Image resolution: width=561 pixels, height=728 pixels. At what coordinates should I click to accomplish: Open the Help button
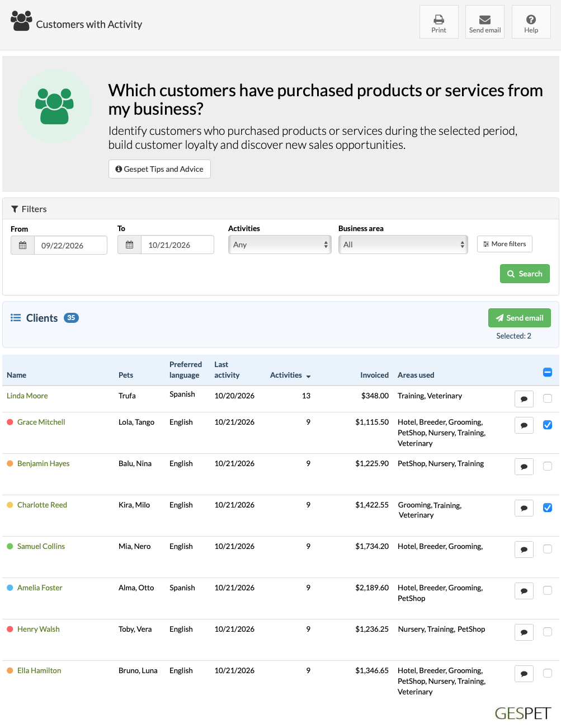[x=531, y=22]
